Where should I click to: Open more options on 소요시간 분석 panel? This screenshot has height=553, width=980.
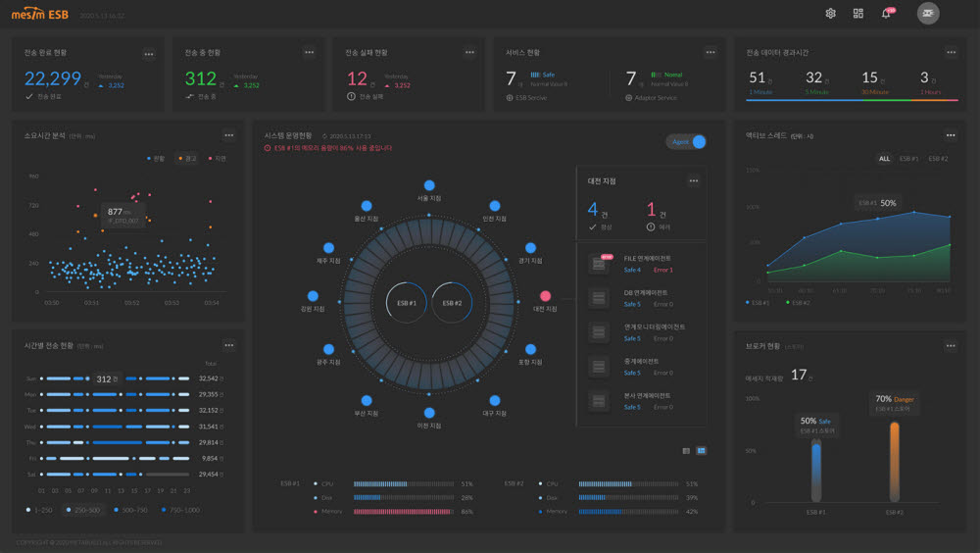[229, 135]
